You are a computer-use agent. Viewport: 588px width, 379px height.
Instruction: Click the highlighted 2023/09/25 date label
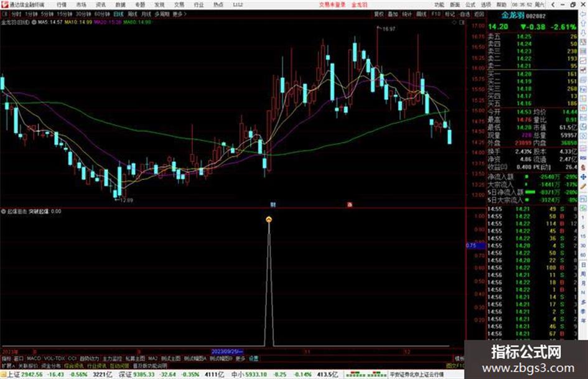coord(228,352)
